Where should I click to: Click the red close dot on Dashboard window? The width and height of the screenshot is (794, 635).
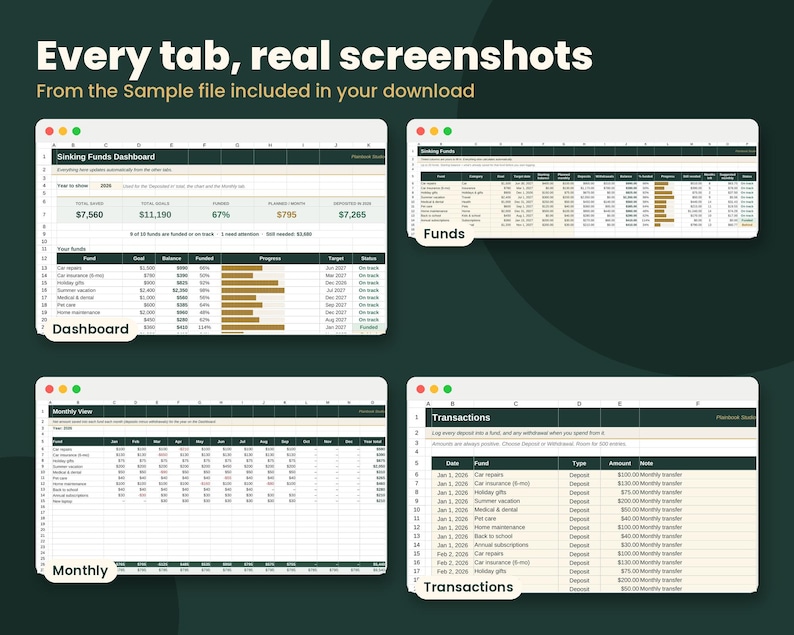pyautogui.click(x=49, y=131)
